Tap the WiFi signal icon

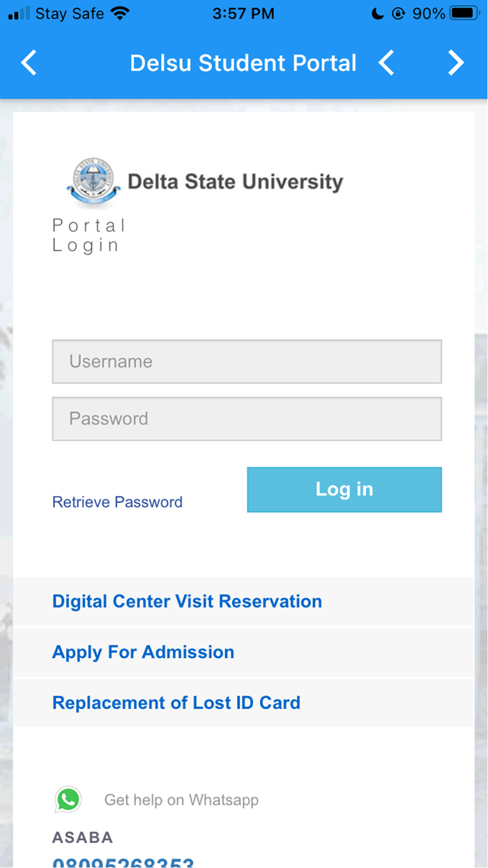tap(119, 13)
